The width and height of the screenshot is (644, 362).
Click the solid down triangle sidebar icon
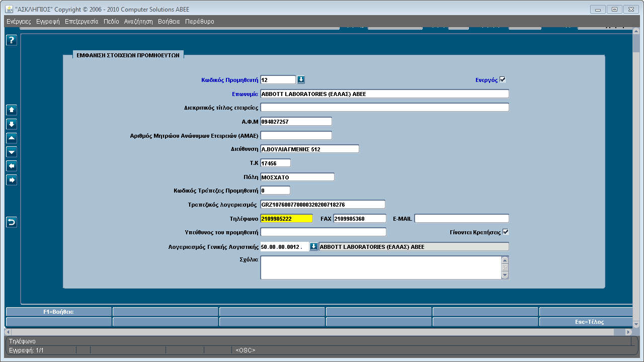(x=12, y=152)
